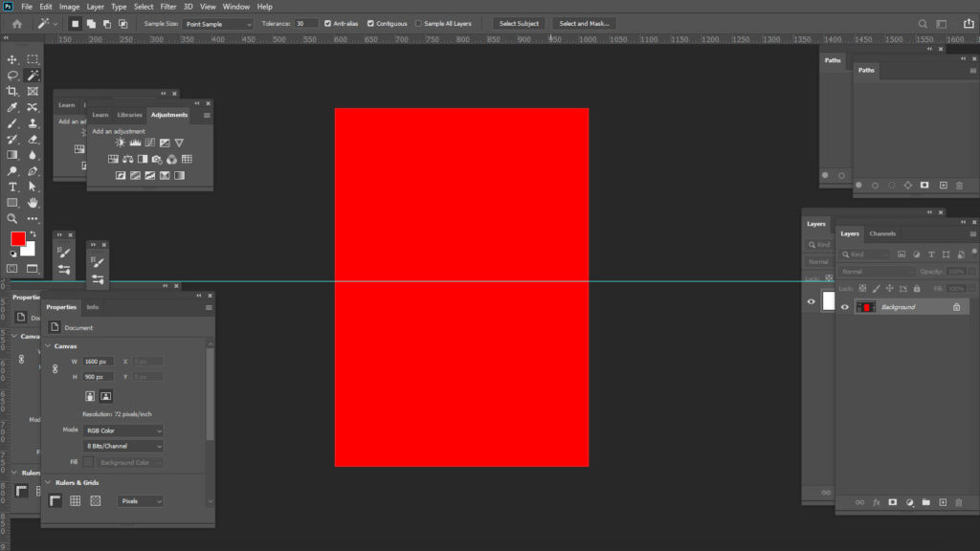The width and height of the screenshot is (980, 551).
Task: Toggle the Anti-alias checkbox
Action: (x=327, y=24)
